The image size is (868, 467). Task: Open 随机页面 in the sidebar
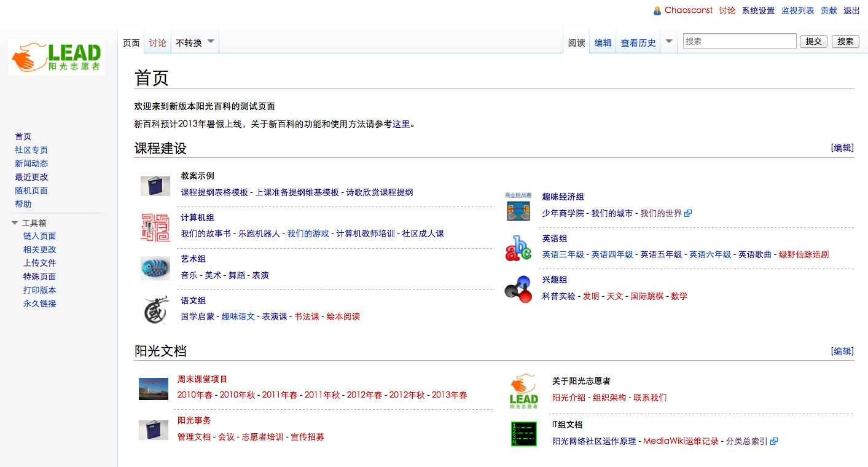(x=31, y=190)
